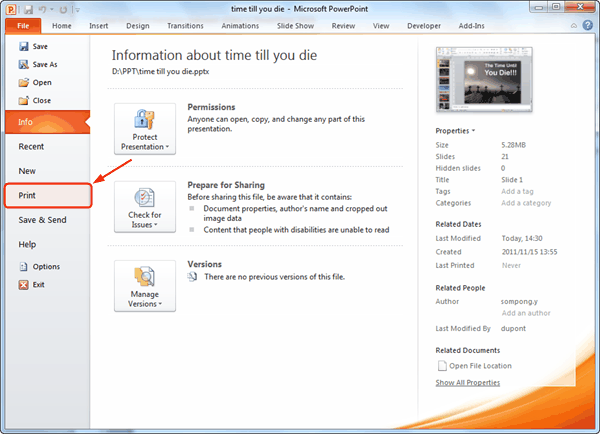This screenshot has width=600, height=434.
Task: Select Print in the Backstage sidebar
Action: point(48,196)
